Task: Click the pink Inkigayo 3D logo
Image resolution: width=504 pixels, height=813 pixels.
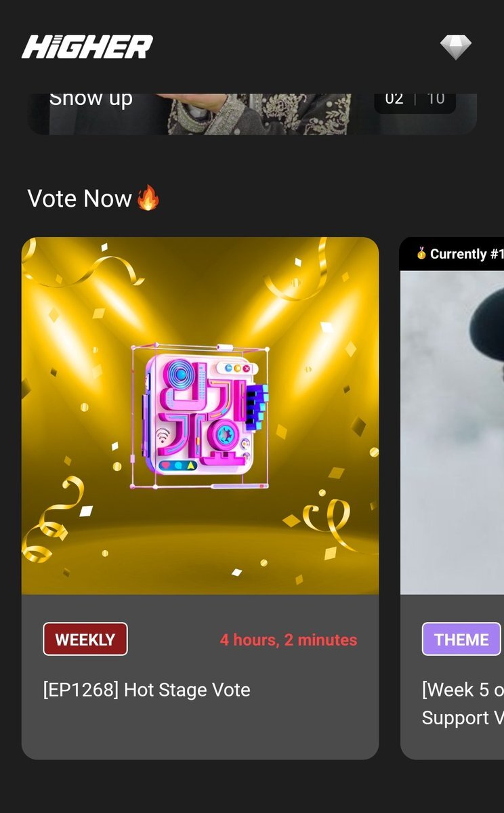Action: coord(200,417)
